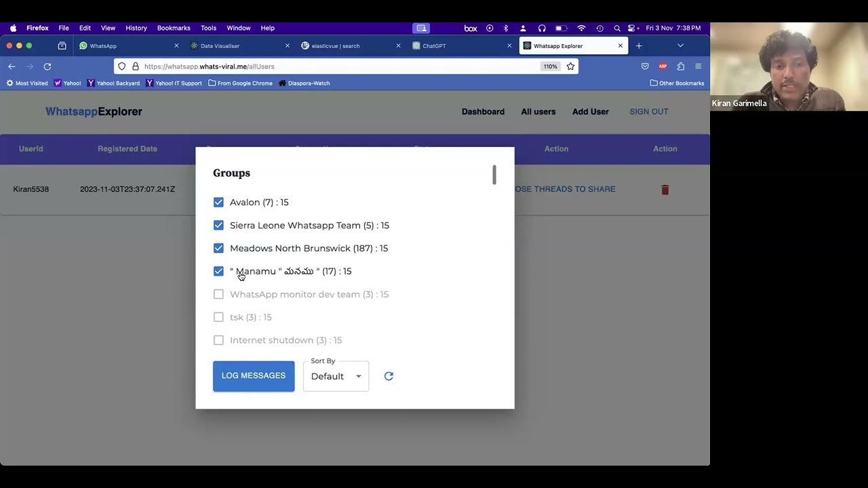Open the Bookmarks menu in menu bar

[x=174, y=28]
